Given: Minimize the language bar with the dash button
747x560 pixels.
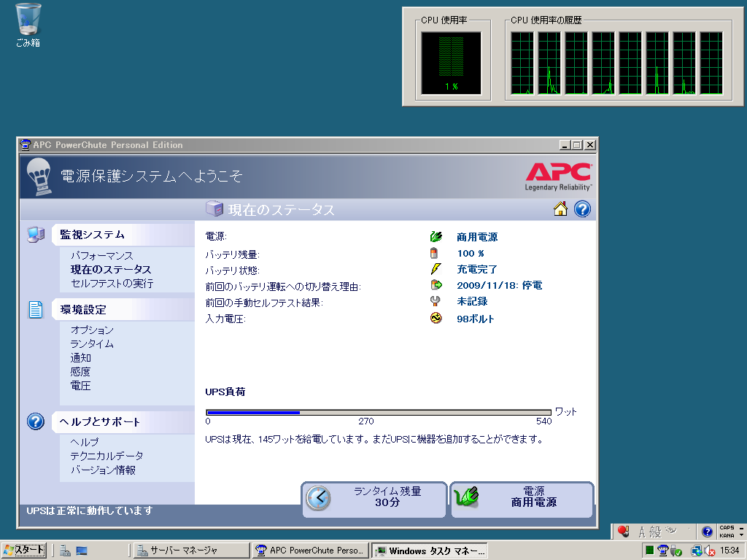Looking at the screenshot, I should (741, 528).
